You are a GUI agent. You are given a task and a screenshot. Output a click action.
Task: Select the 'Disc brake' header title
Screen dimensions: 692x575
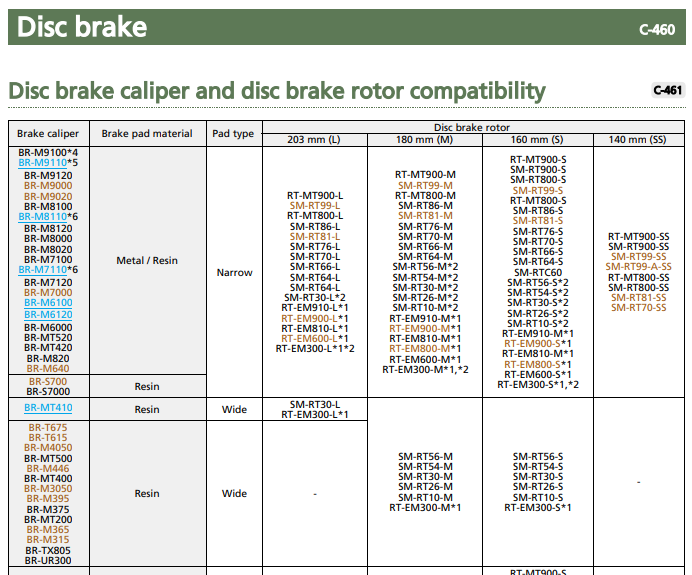tap(82, 27)
